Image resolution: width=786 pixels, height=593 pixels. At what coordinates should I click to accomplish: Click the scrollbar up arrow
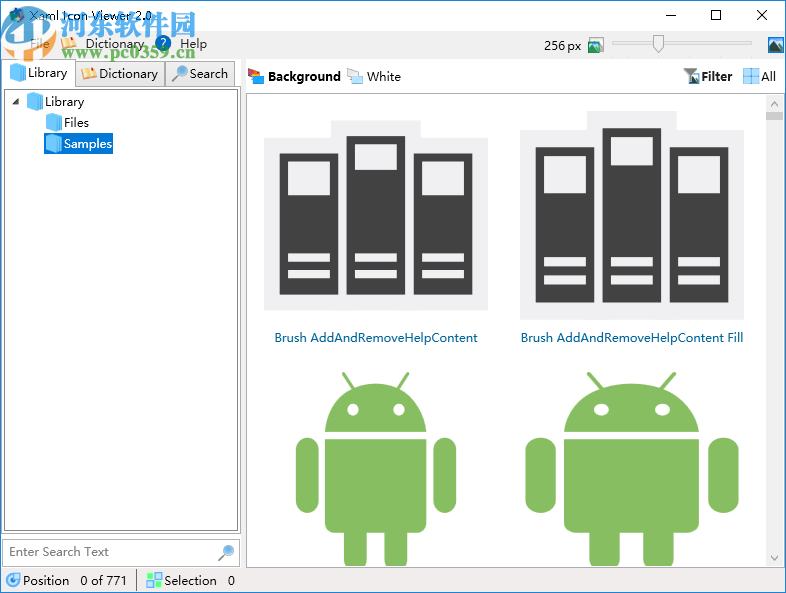tap(774, 104)
